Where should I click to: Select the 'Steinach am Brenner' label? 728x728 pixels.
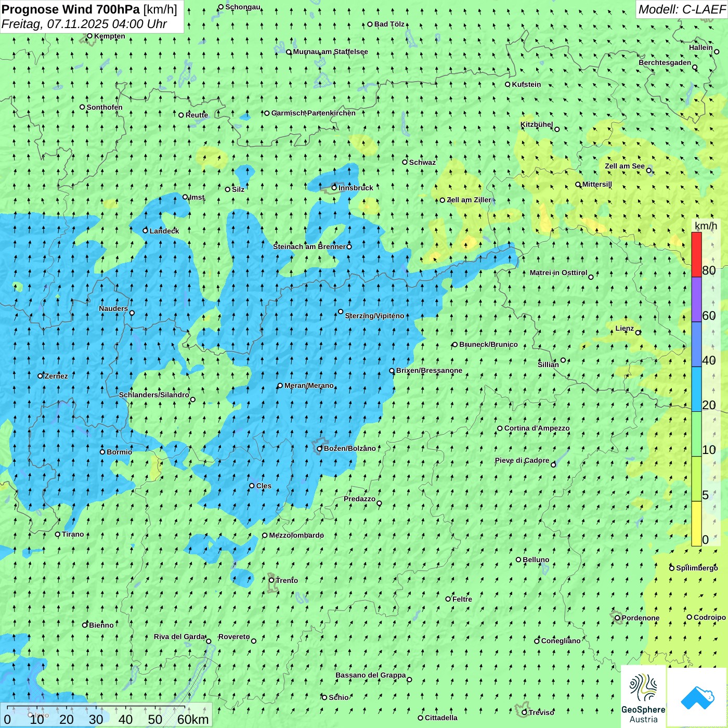(309, 246)
